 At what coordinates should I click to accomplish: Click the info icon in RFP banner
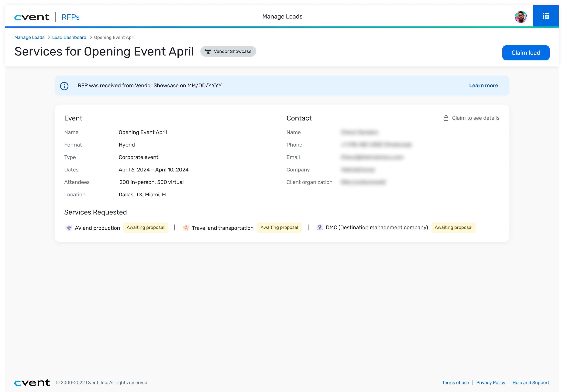pos(64,86)
